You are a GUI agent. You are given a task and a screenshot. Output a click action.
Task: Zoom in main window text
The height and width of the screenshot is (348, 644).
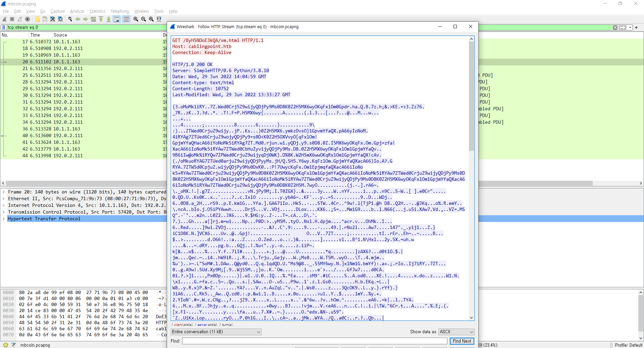[136, 19]
